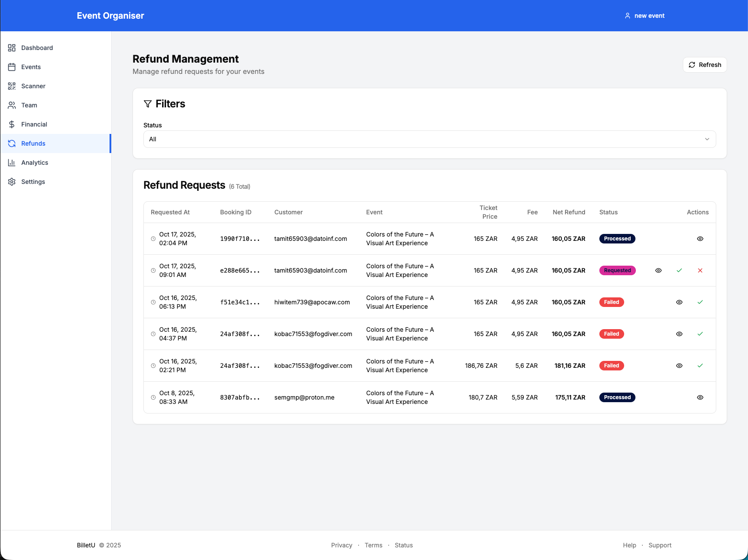Click the user profile icon in header

[x=627, y=16]
